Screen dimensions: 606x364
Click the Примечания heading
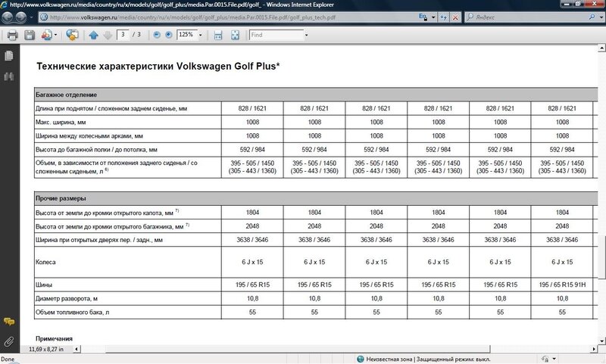click(54, 338)
